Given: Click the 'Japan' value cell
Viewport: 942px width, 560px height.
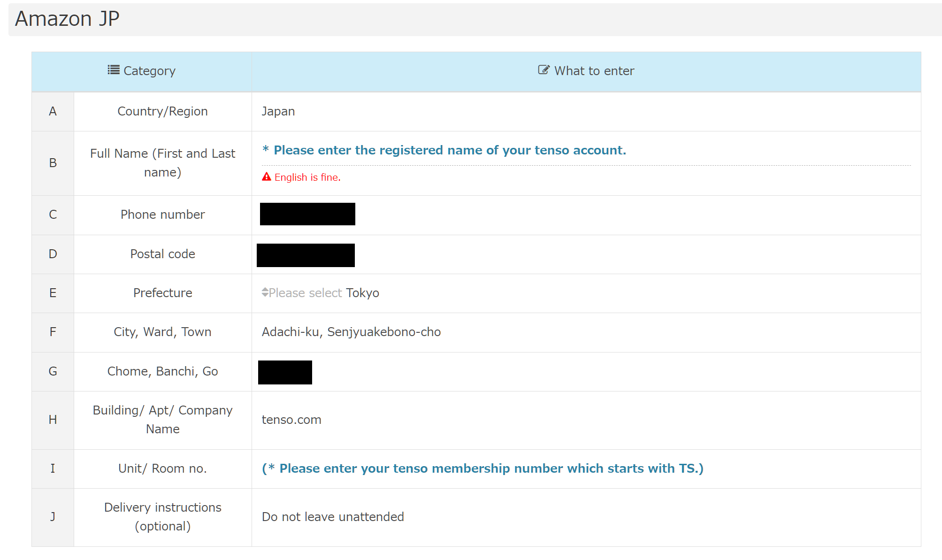Looking at the screenshot, I should 586,112.
